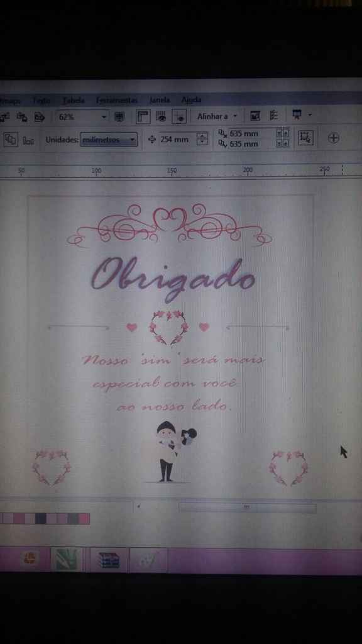Open the Ferramentas menu

[x=117, y=100]
